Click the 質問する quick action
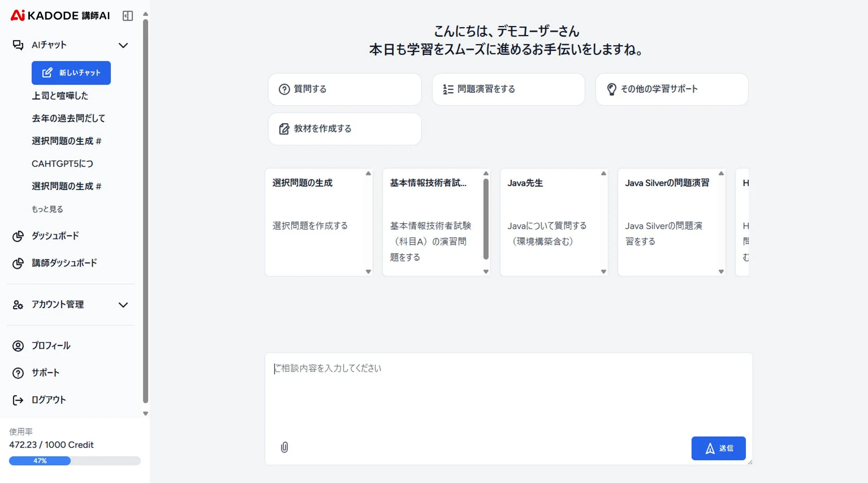Image resolution: width=868 pixels, height=484 pixels. click(345, 89)
